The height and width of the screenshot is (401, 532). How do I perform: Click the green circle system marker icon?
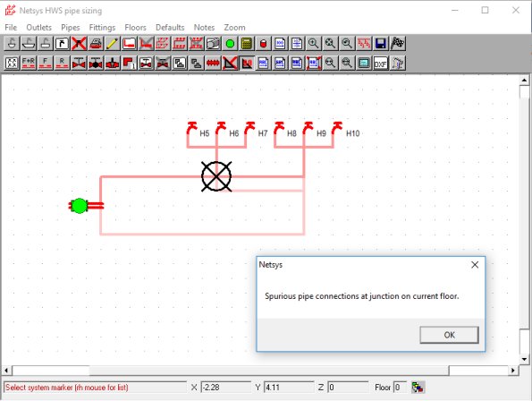pos(230,44)
